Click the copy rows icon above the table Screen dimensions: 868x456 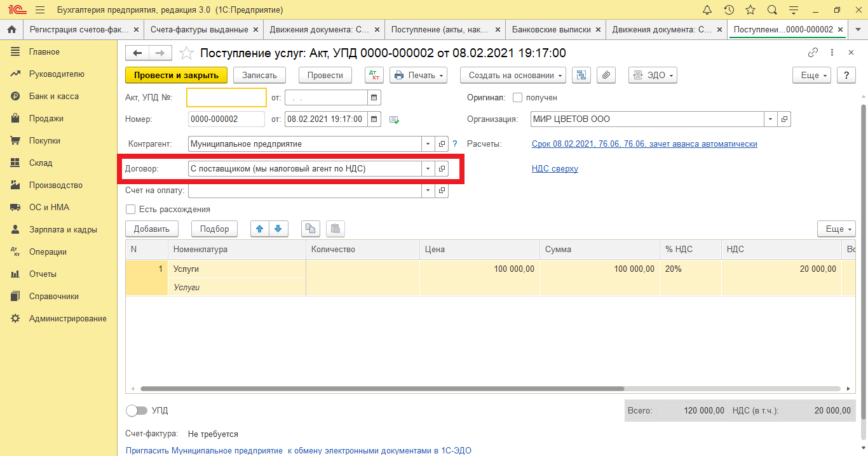[310, 229]
